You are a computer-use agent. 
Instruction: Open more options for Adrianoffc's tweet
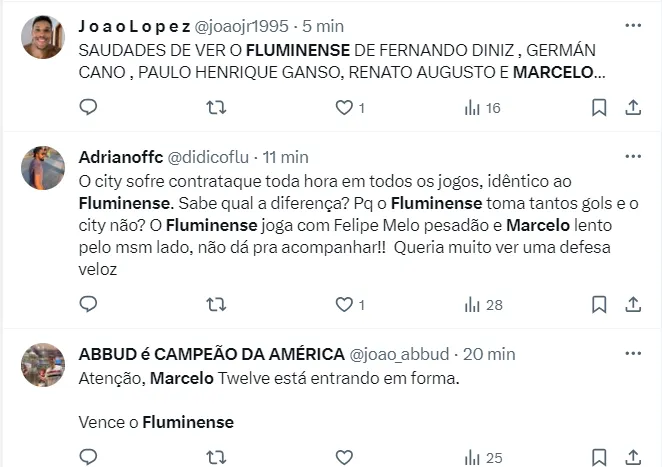pos(632,157)
